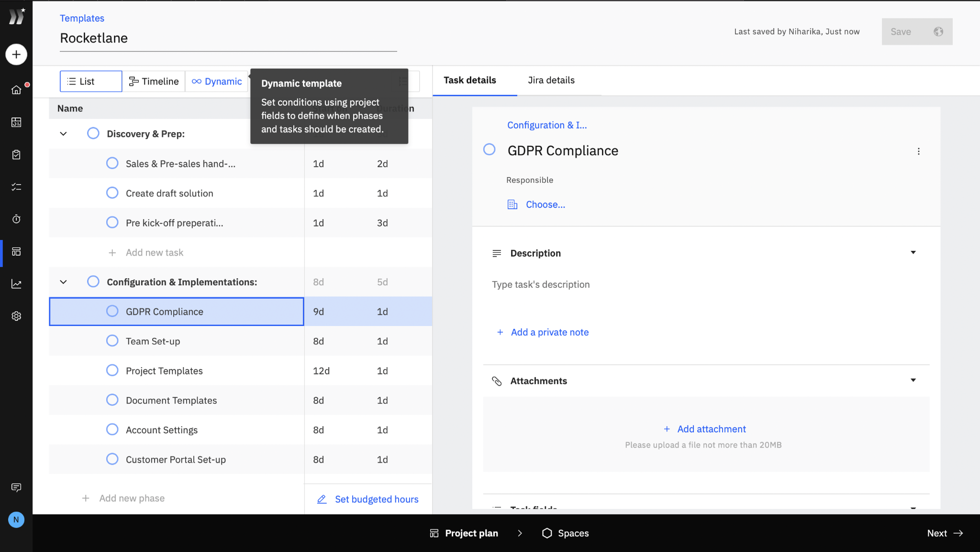Open the chat messages icon in sidebar
This screenshot has width=980, height=552.
point(16,487)
